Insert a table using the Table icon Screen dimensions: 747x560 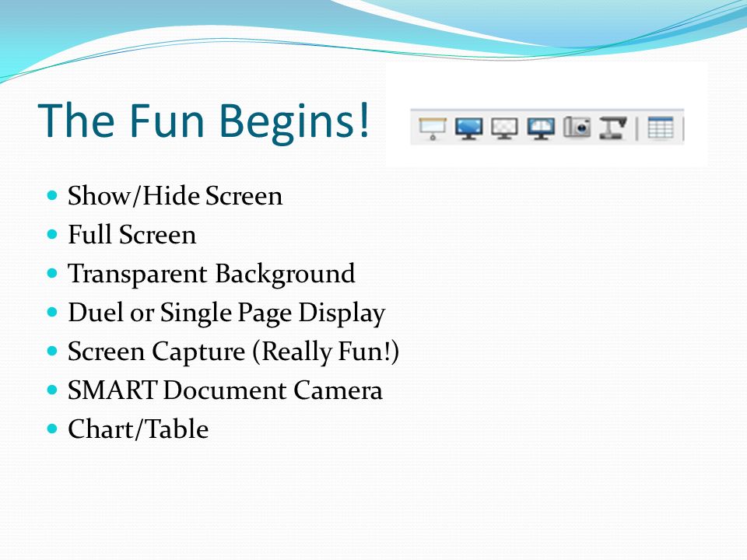[x=661, y=128]
